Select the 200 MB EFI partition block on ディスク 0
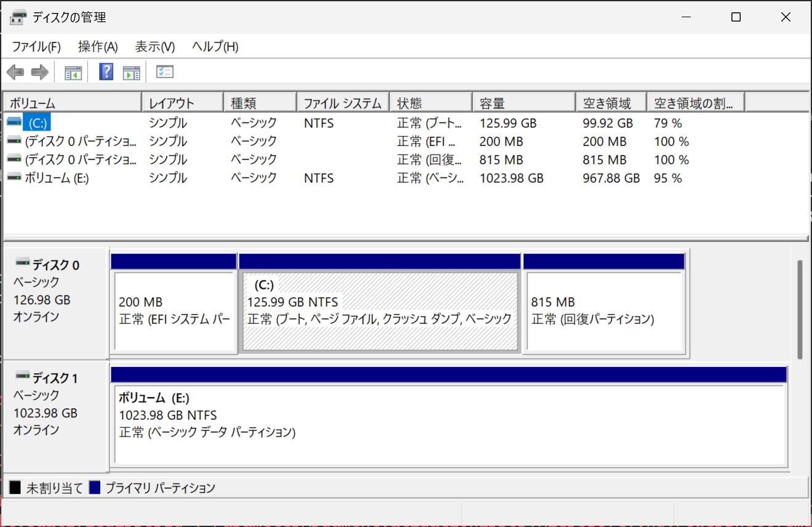 (173, 304)
